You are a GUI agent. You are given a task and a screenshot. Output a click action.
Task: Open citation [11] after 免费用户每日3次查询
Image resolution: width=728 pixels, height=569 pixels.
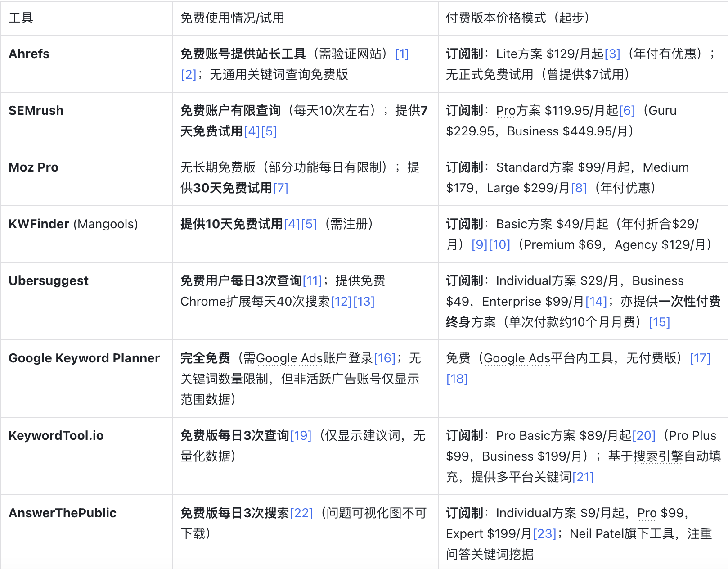point(312,280)
